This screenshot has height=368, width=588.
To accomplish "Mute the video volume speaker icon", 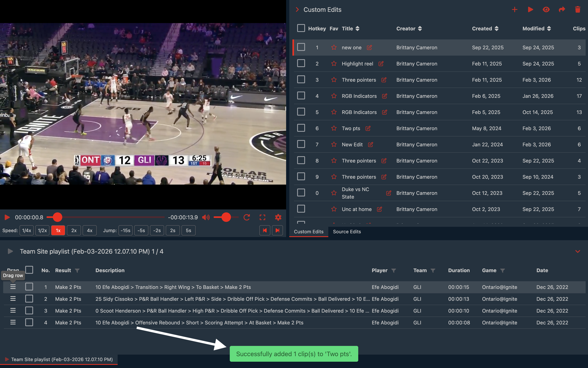I will click(x=206, y=217).
